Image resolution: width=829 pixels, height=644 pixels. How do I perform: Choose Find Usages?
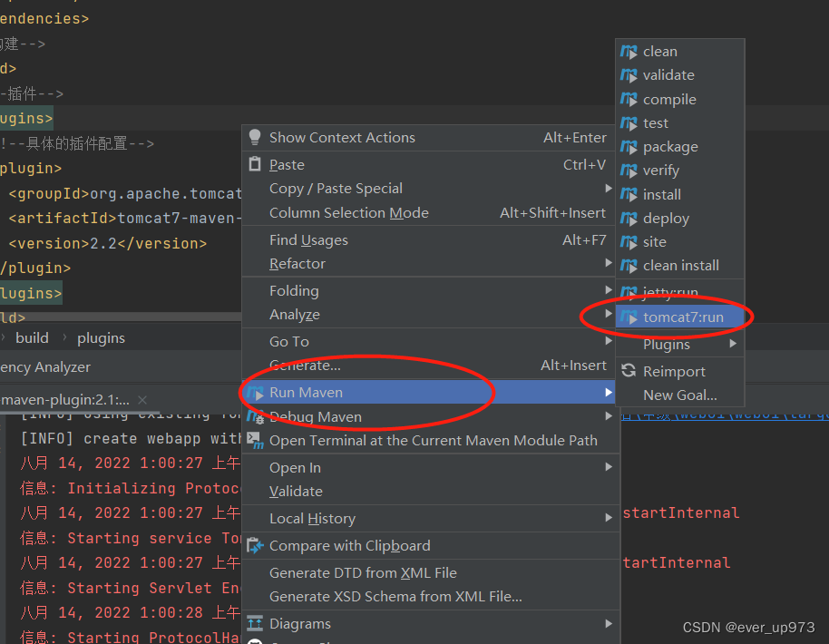(430, 240)
